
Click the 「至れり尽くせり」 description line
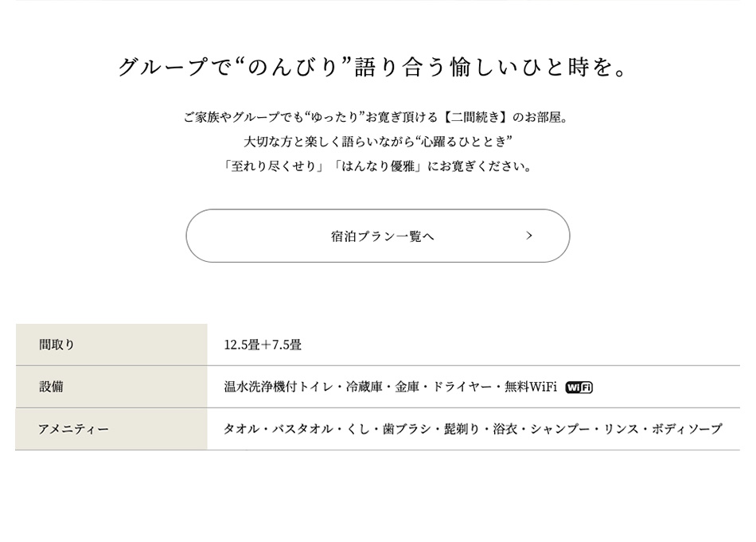click(x=377, y=166)
